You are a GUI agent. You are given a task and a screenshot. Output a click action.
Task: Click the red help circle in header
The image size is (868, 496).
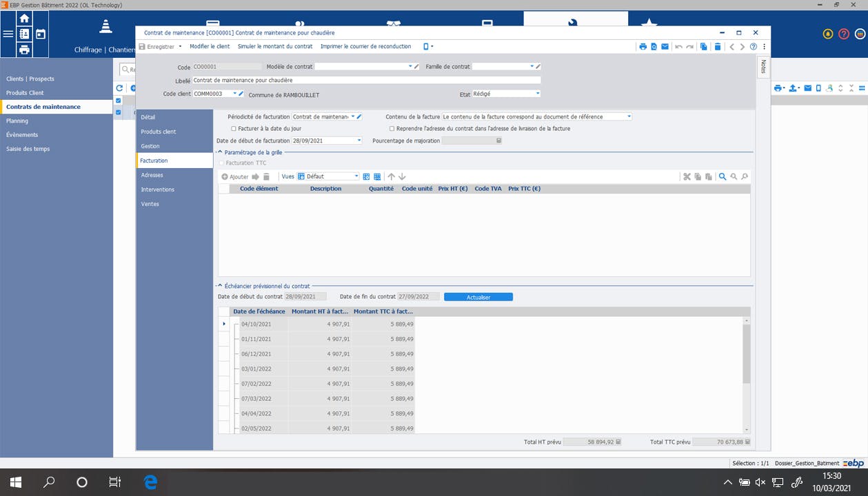(844, 34)
